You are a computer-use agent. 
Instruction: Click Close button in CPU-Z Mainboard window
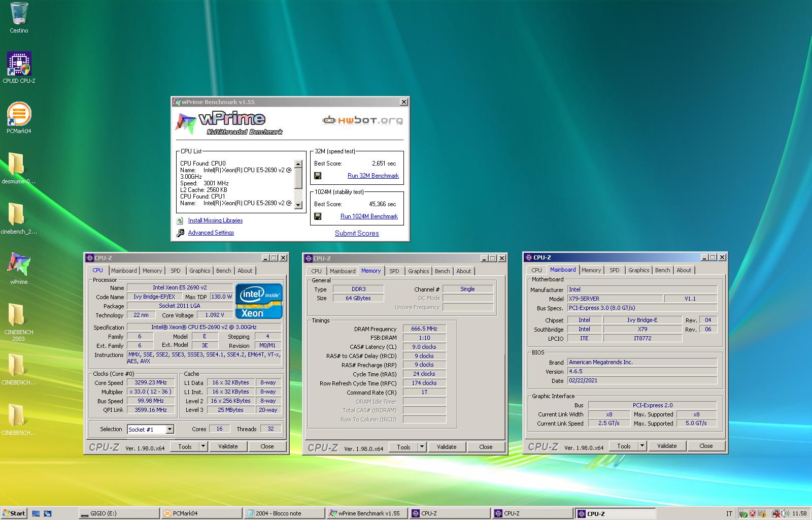click(706, 446)
